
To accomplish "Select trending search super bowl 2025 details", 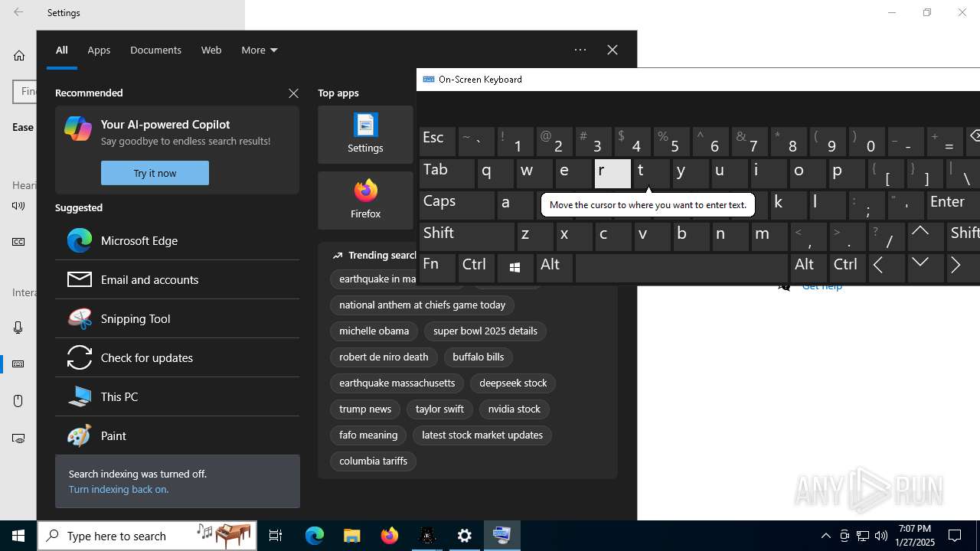I will (485, 331).
